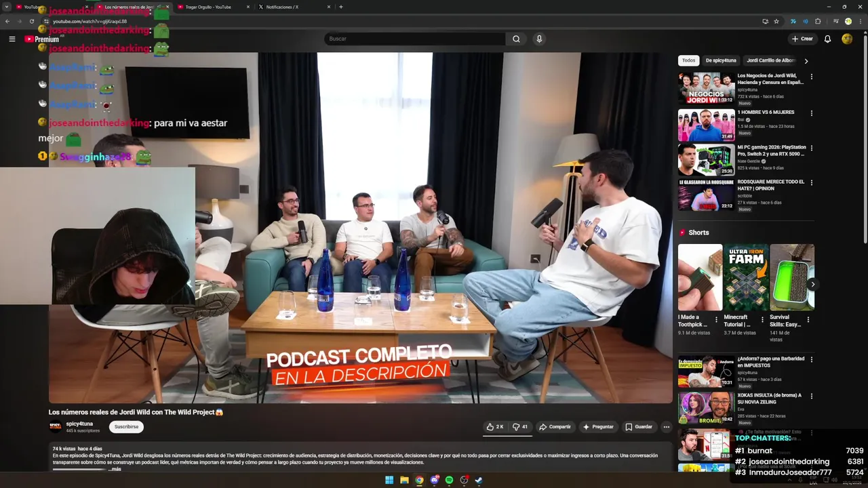
Task: Open options for Los Negocios de Jordi Wild
Action: coord(811,77)
